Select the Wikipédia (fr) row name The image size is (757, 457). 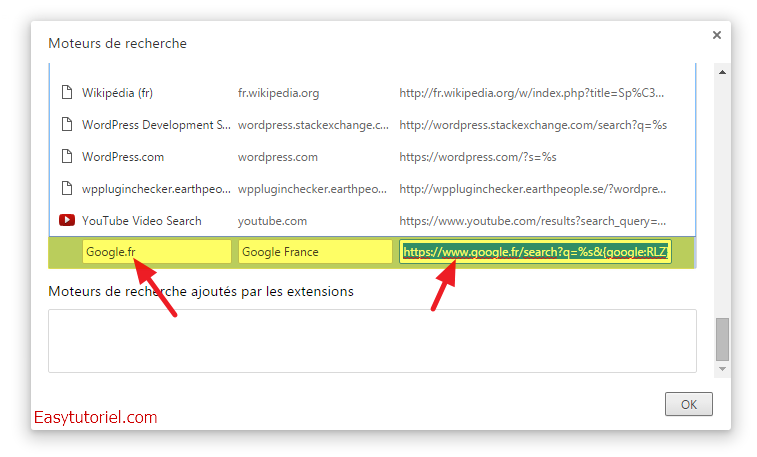tap(117, 93)
